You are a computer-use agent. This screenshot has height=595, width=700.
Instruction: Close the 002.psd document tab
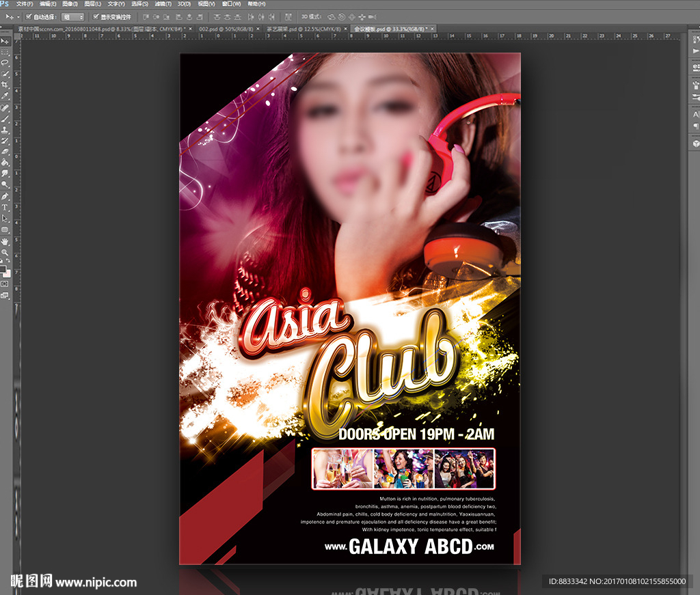click(x=258, y=29)
